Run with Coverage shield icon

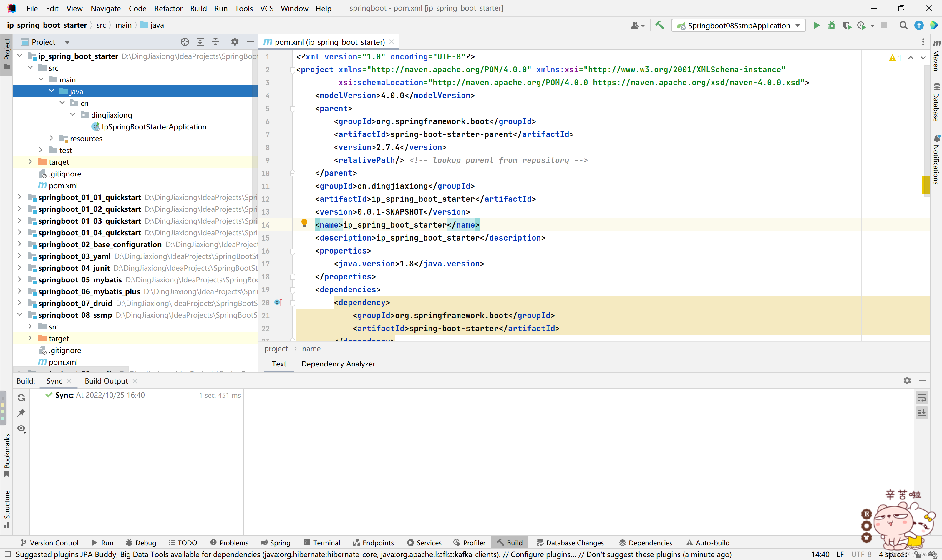[846, 25]
